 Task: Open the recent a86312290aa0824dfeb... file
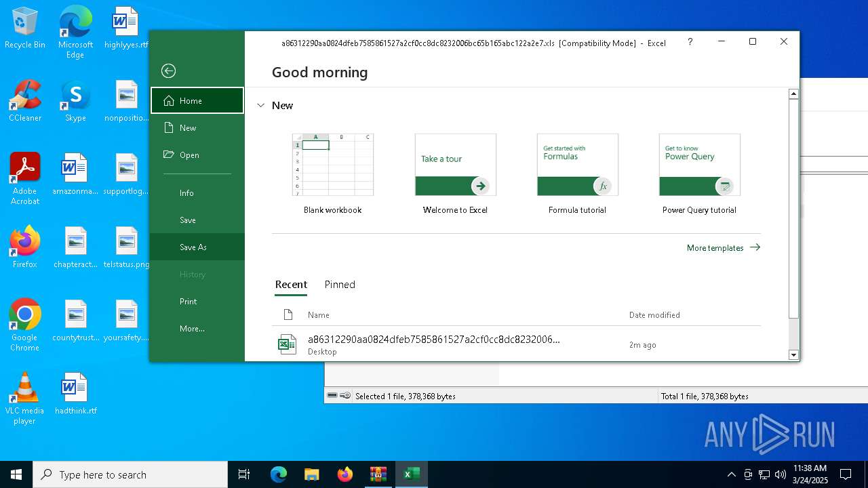pos(516,344)
